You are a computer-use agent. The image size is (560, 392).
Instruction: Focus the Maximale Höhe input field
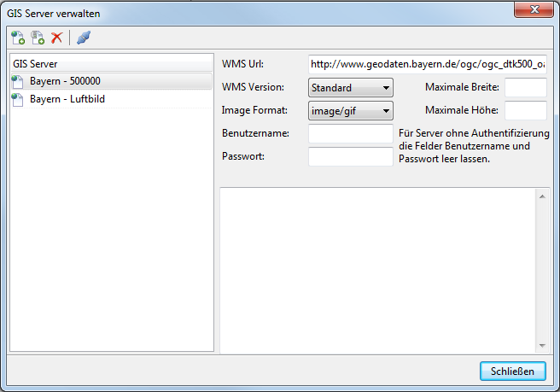pyautogui.click(x=525, y=110)
